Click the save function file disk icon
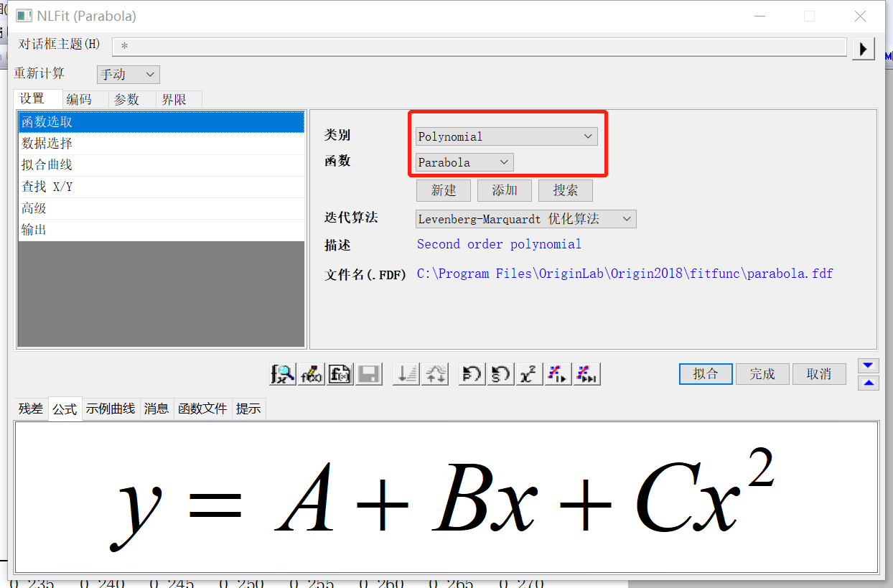Image resolution: width=893 pixels, height=588 pixels. click(x=368, y=373)
